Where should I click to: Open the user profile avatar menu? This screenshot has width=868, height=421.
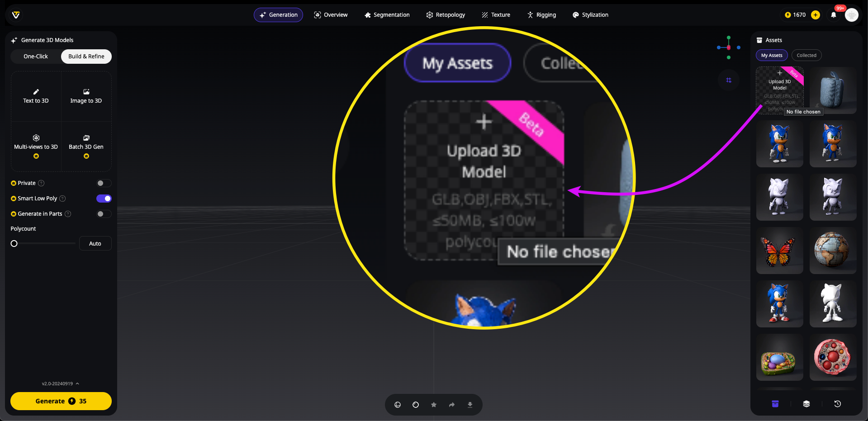852,15
